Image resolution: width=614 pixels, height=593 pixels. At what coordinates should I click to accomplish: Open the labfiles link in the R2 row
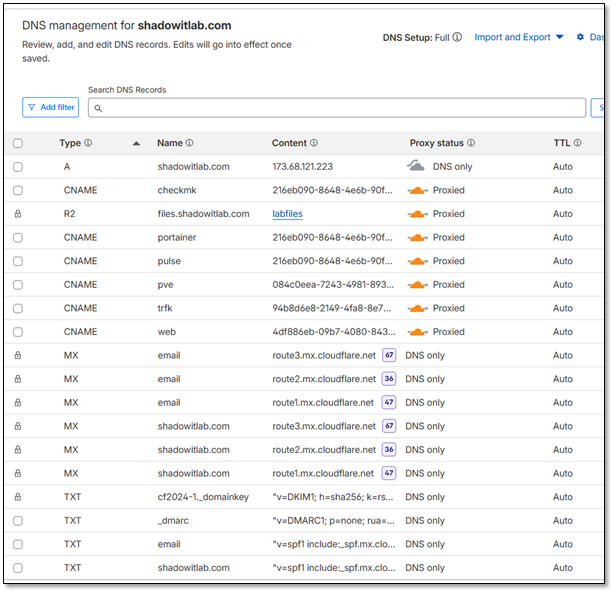pos(287,214)
